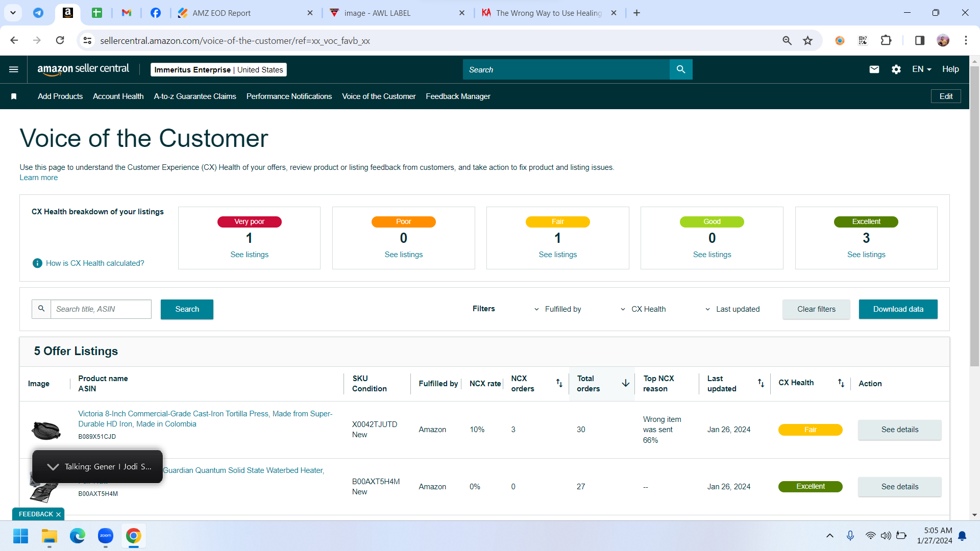Open Add Products in the favorites bar
The height and width of the screenshot is (551, 980).
click(x=60, y=96)
